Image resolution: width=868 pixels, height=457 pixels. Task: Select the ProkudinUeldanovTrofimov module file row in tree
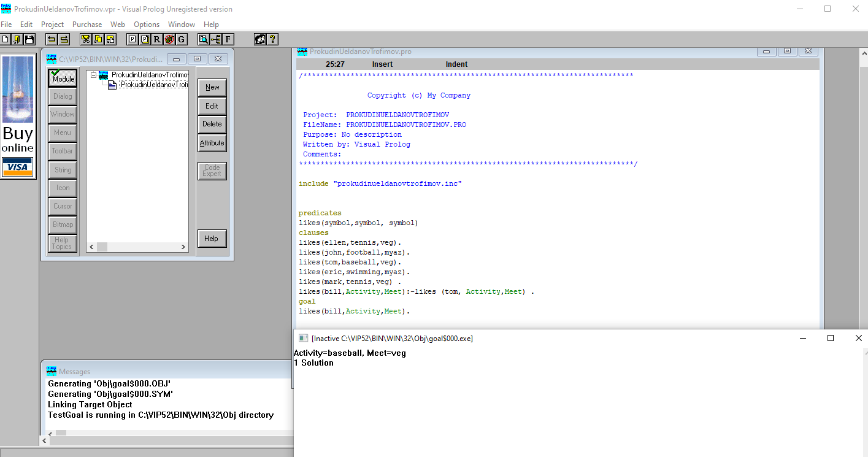(154, 85)
